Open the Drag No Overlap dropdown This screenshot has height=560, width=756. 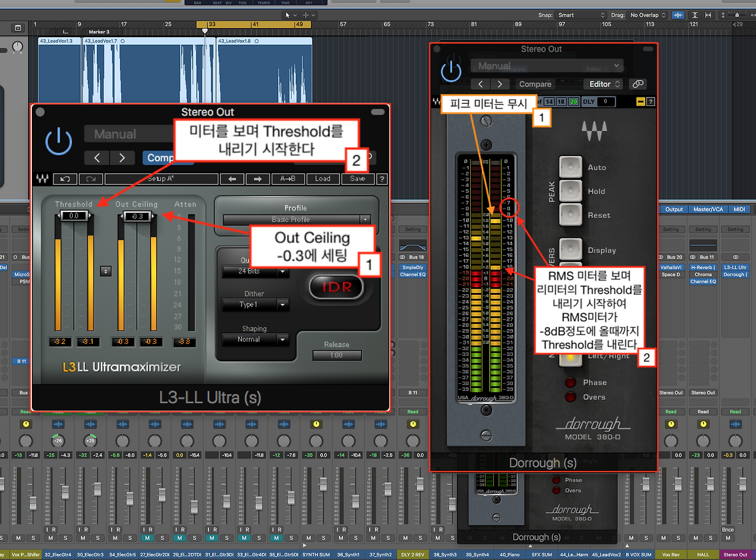tap(648, 15)
